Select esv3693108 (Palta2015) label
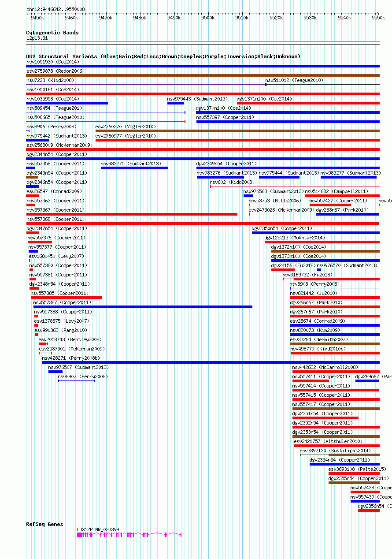 [x=357, y=469]
